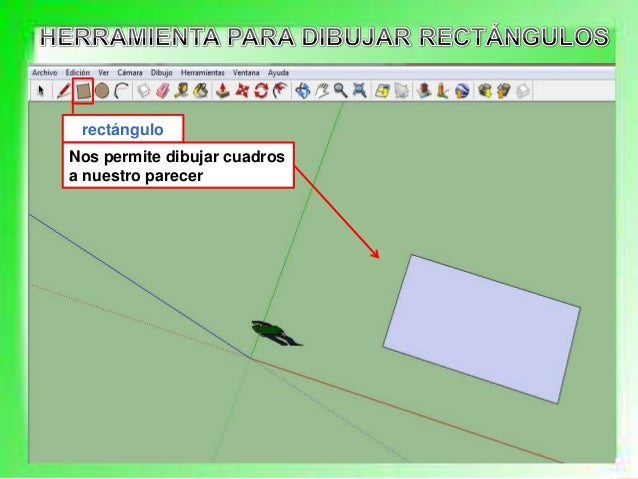Click the Add New Building icon
638x479 pixels.
pyautogui.click(x=424, y=91)
